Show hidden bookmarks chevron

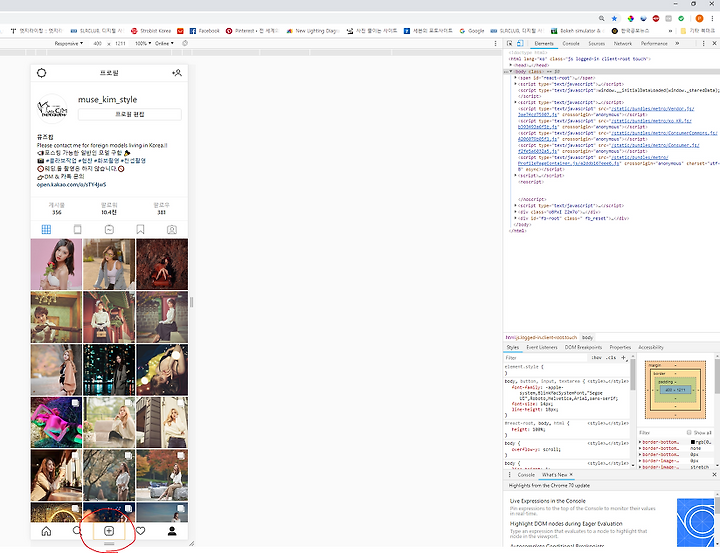point(670,31)
